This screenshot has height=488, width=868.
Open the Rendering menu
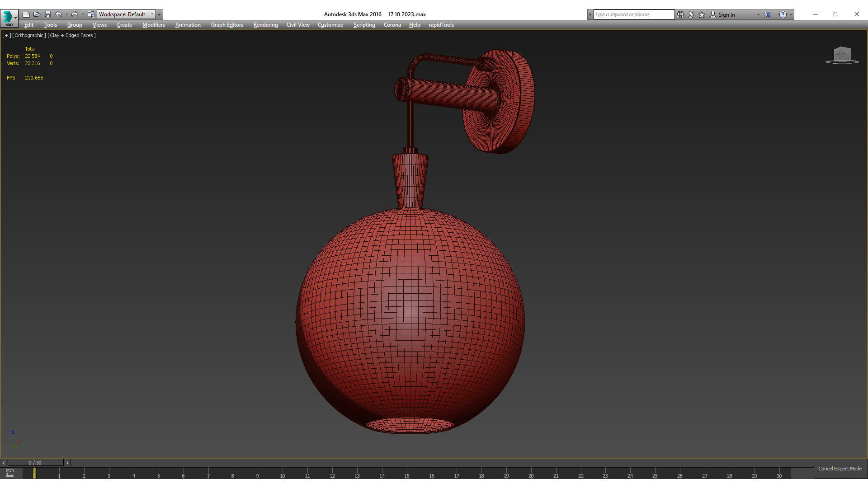tap(266, 25)
